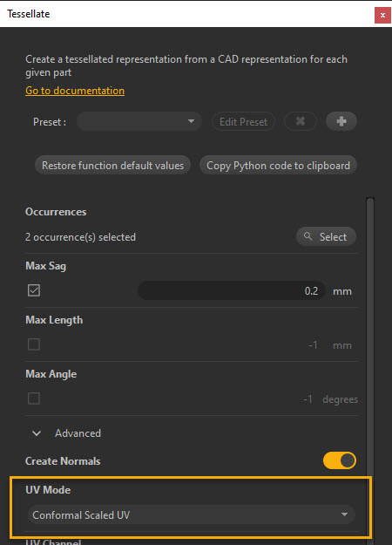Enable the Max Length checkbox
This screenshot has height=545, width=392.
pos(34,344)
